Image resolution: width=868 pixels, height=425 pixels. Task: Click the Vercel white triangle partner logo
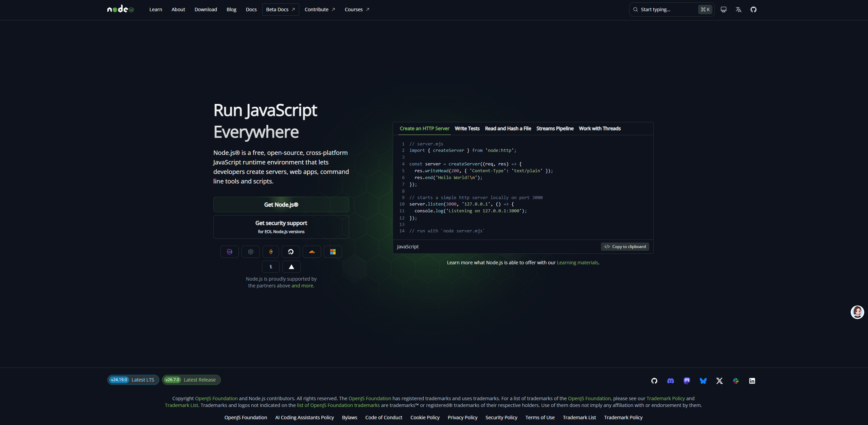tap(291, 267)
